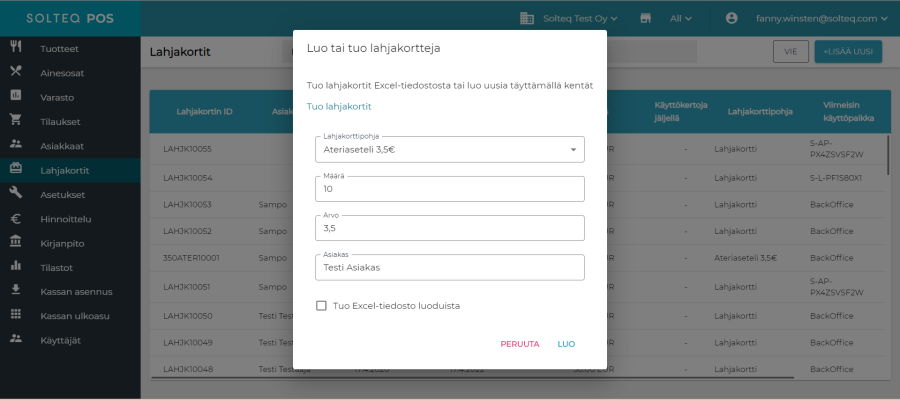
Task: Go to Käyttäjät in the sidebar
Action: tap(61, 340)
